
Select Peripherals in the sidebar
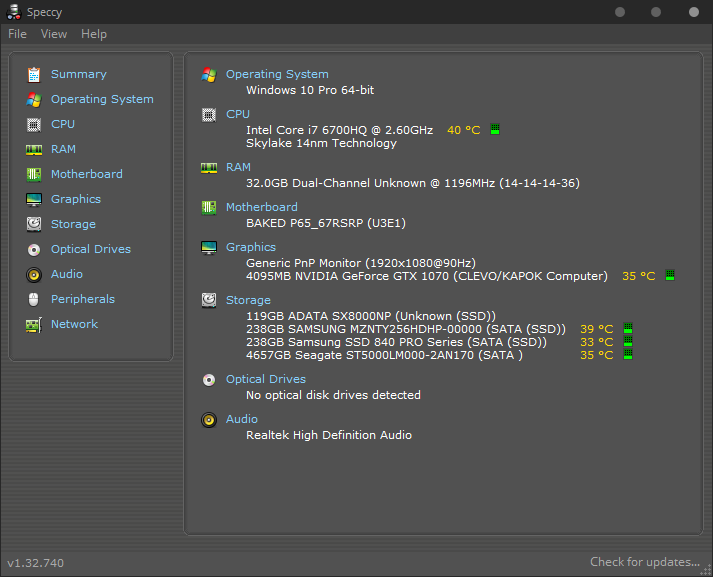coord(83,299)
